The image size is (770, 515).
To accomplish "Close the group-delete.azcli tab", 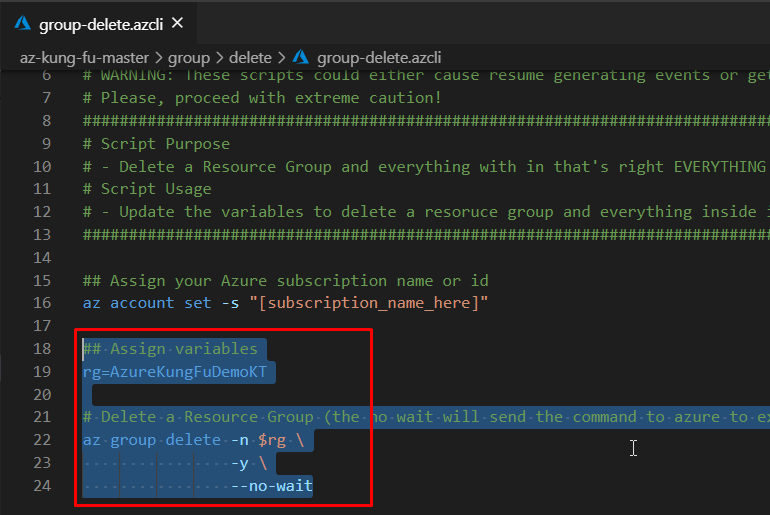I will [177, 22].
